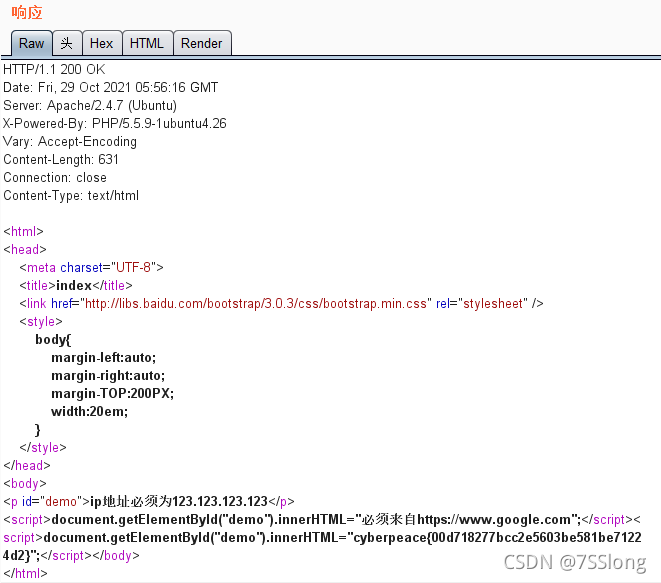Open the HTML response tab

(x=147, y=43)
